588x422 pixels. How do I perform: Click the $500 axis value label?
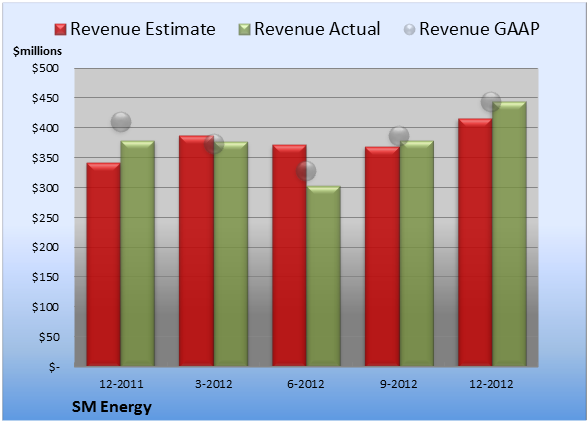coord(45,68)
